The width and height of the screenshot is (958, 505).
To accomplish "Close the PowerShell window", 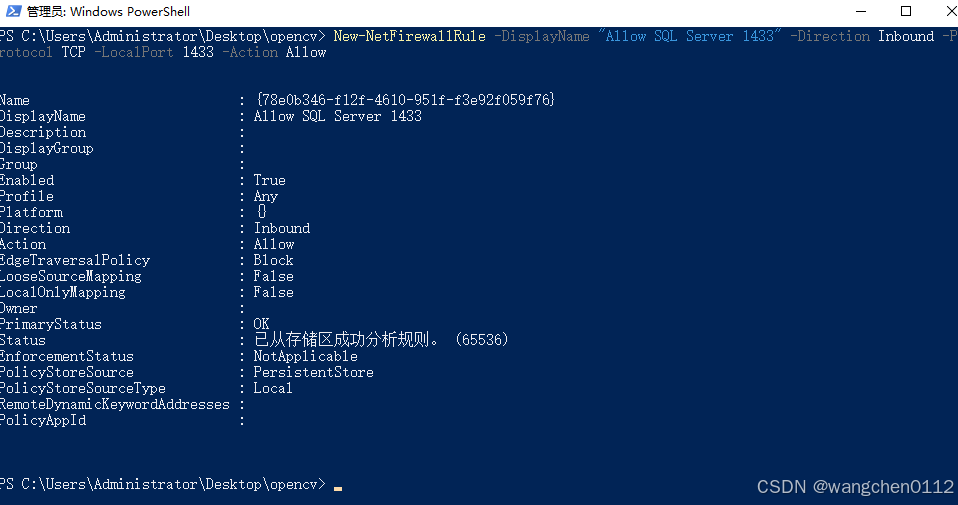I will click(950, 12).
